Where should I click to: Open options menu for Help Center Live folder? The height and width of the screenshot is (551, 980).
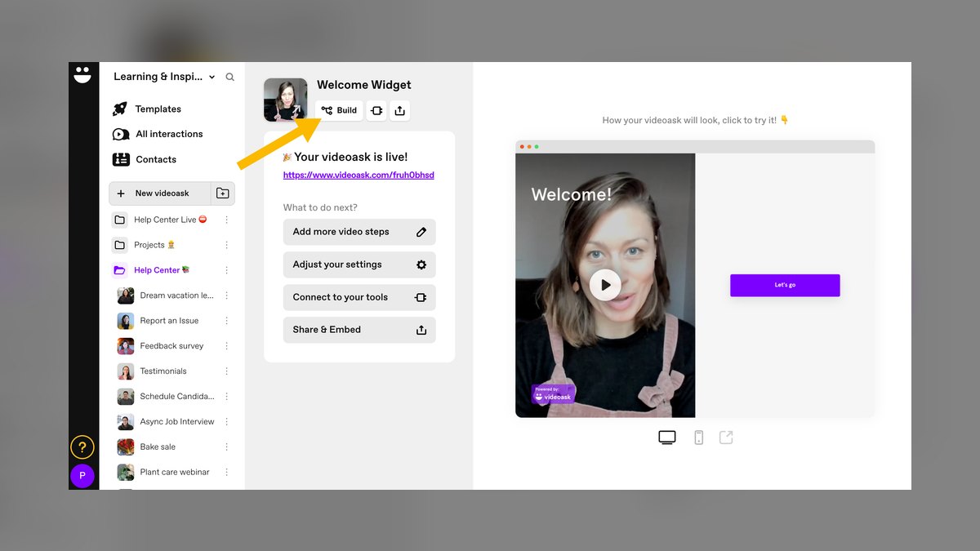pos(227,220)
